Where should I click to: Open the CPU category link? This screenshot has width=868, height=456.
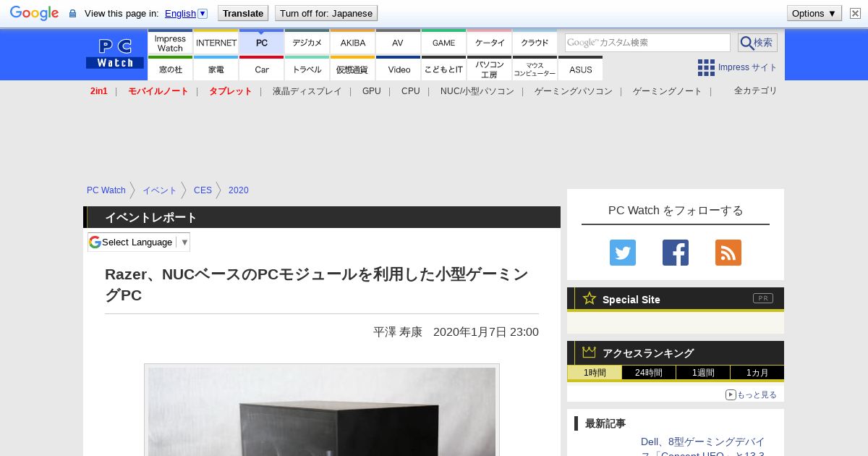[411, 91]
